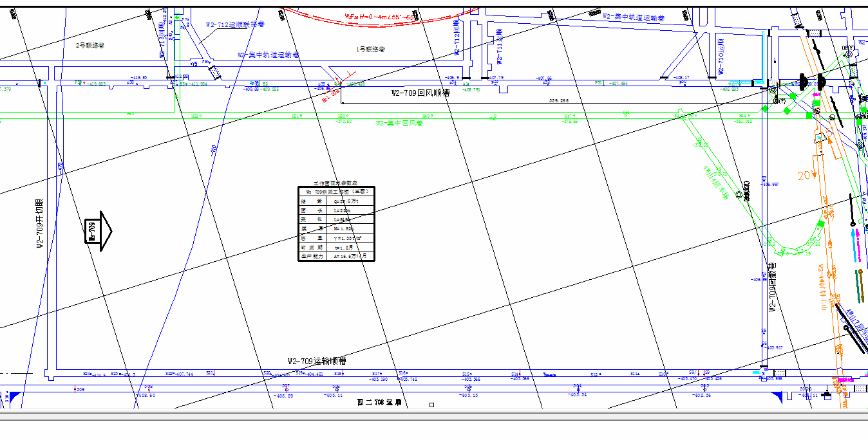Click the 539.265 dimension text
This screenshot has width=868, height=440.
click(558, 101)
